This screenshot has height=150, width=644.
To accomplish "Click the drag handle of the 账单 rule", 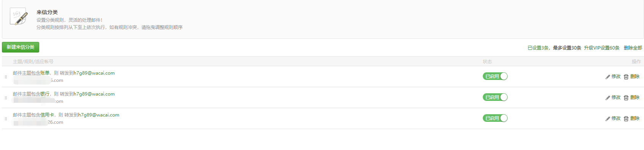I will coord(6,77).
